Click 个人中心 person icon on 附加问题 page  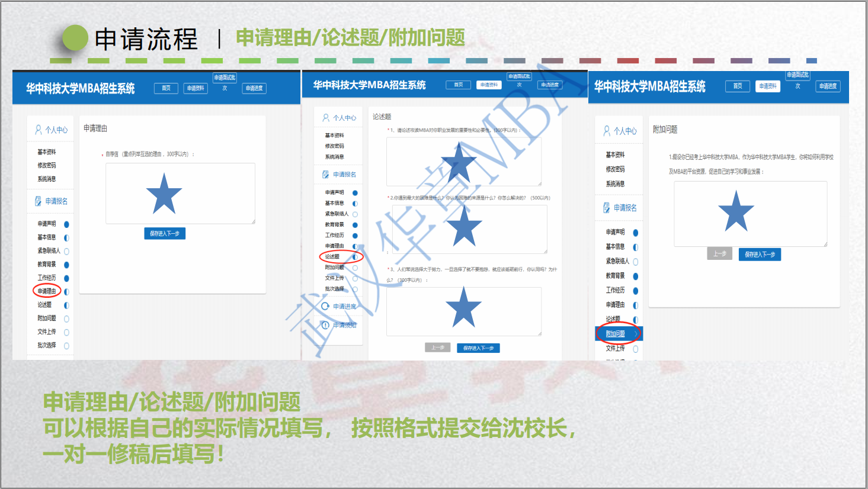point(607,131)
